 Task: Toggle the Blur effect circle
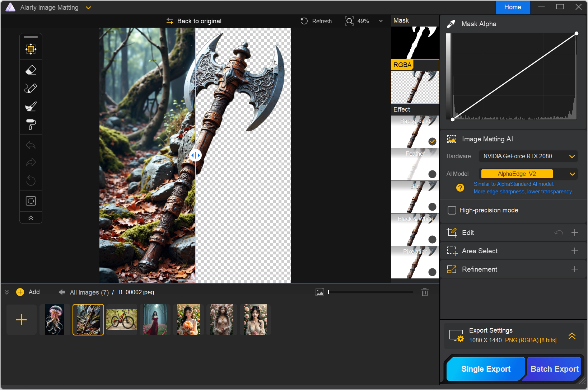tap(432, 207)
